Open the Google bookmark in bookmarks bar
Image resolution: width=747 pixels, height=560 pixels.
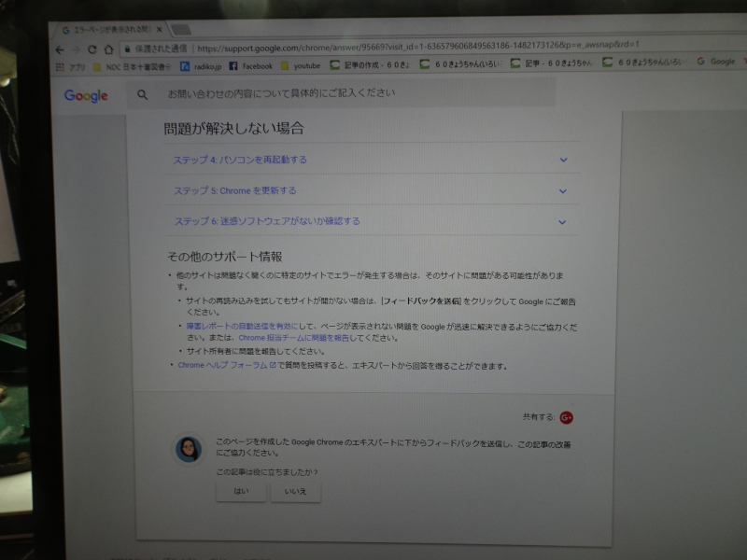click(x=716, y=62)
